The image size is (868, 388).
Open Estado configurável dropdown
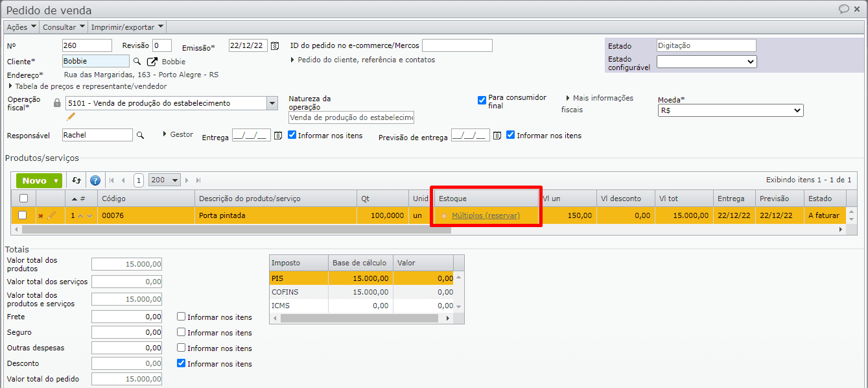coord(707,62)
